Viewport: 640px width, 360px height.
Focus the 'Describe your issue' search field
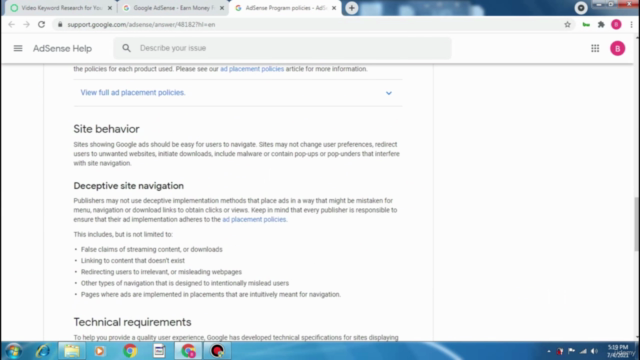pyautogui.click(x=282, y=48)
